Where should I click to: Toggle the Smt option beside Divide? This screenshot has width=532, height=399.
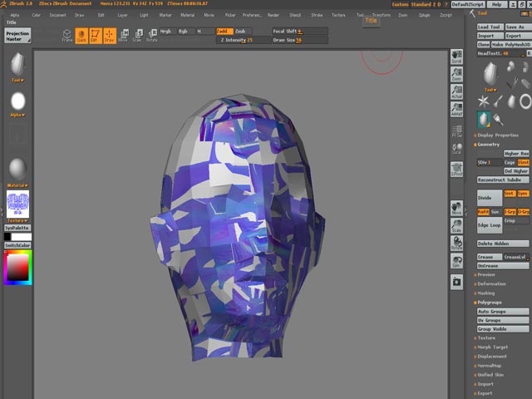[x=509, y=194]
